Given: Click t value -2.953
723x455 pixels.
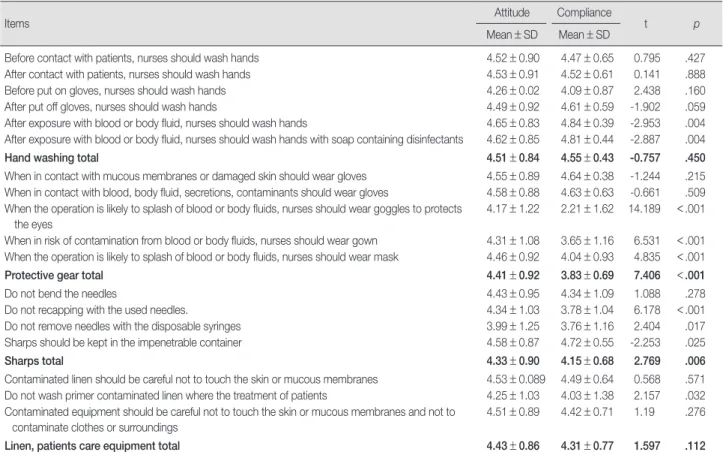Looking at the screenshot, I should [x=645, y=123].
